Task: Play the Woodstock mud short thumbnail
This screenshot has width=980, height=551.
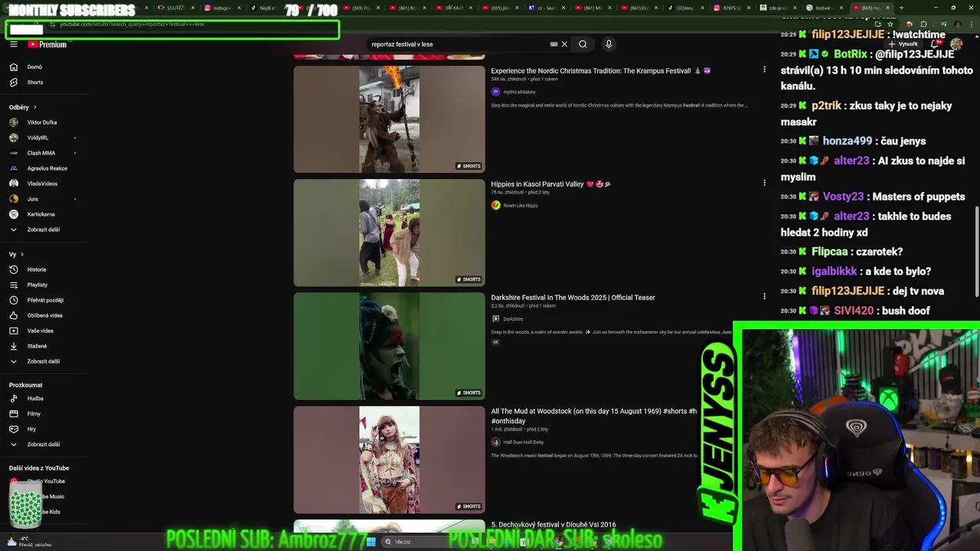Action: point(389,459)
